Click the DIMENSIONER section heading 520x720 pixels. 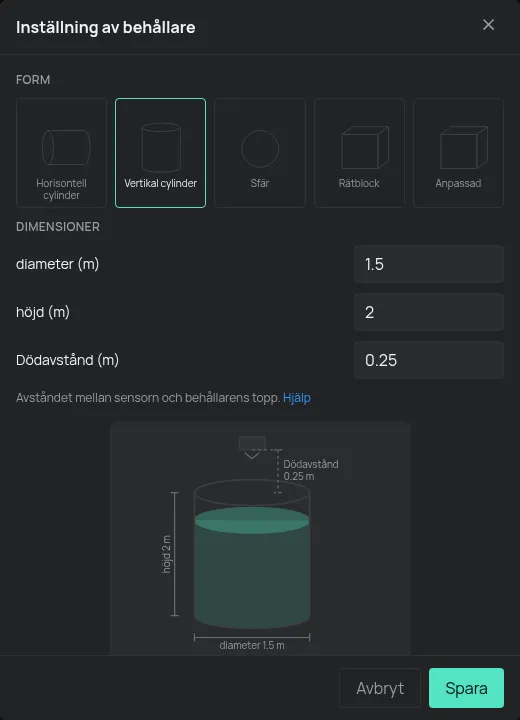tap(58, 227)
